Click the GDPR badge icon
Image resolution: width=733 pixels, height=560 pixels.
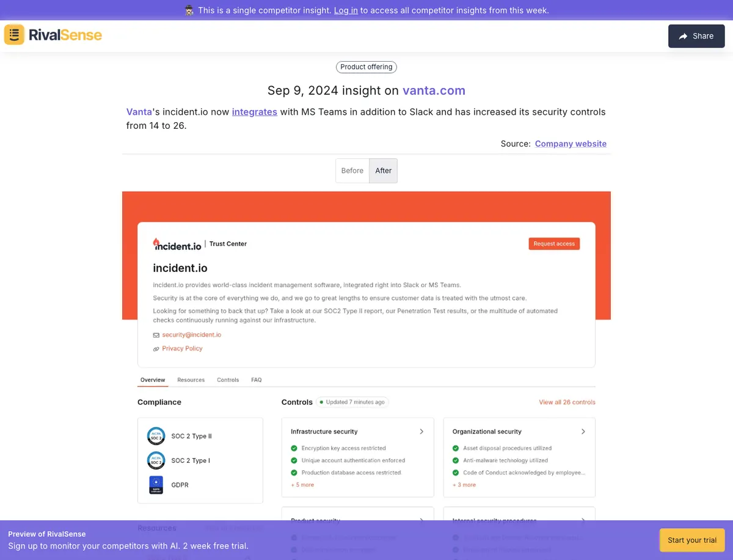pos(156,485)
